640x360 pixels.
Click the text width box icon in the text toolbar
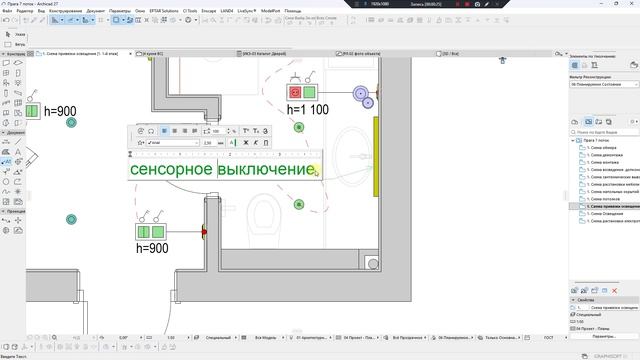207,131
